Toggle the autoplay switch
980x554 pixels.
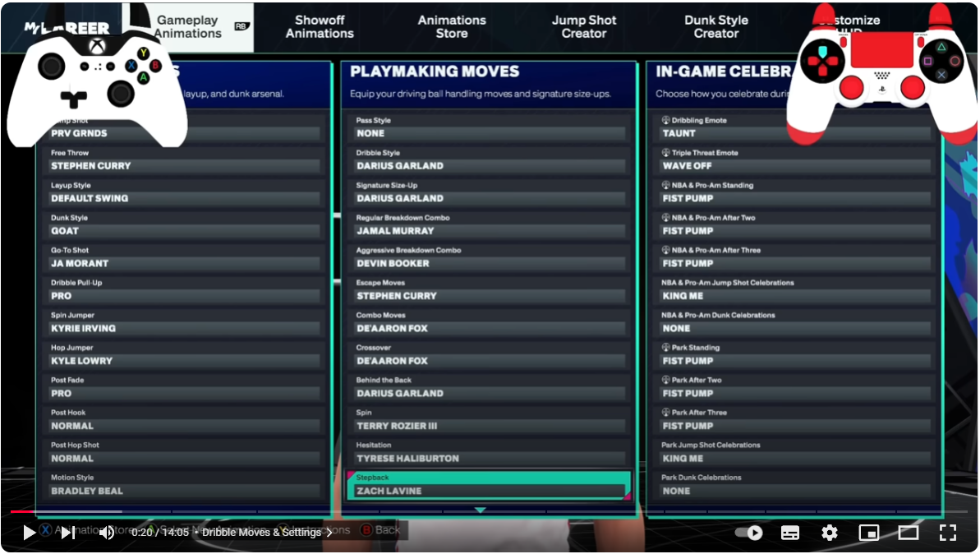coord(748,533)
